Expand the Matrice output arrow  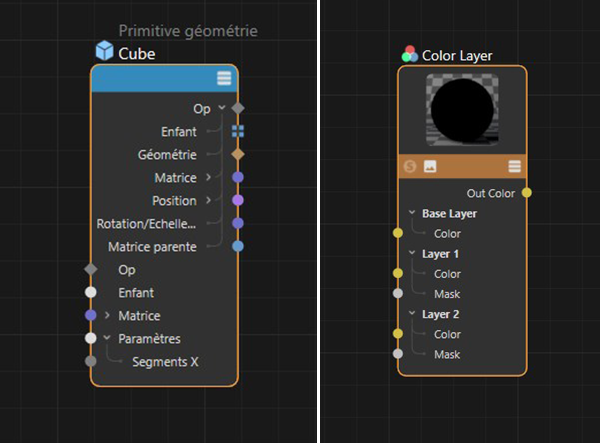[x=208, y=178]
